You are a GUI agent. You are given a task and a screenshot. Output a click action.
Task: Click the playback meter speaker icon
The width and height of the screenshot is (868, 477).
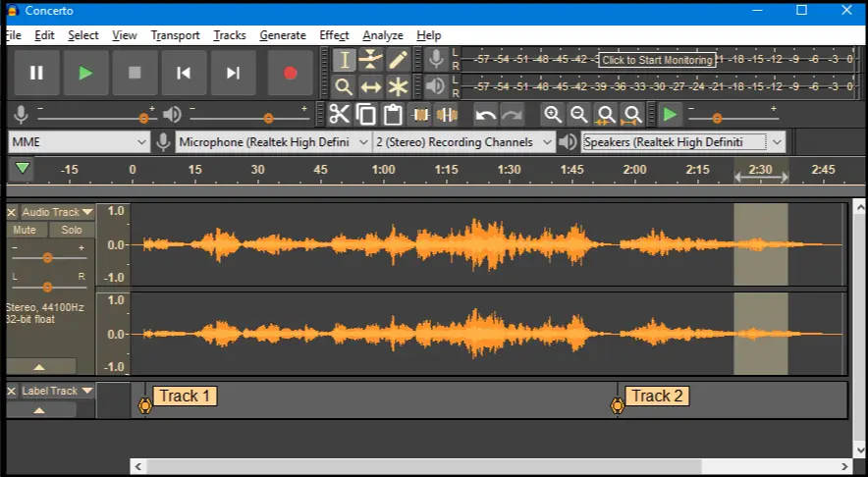pyautogui.click(x=436, y=86)
